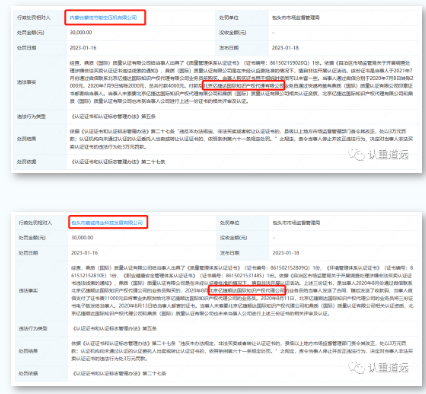The image size is (426, 394).
Task: Click 包头市市场监督管理局 in the 空压机 company record
Action: tap(296, 18)
